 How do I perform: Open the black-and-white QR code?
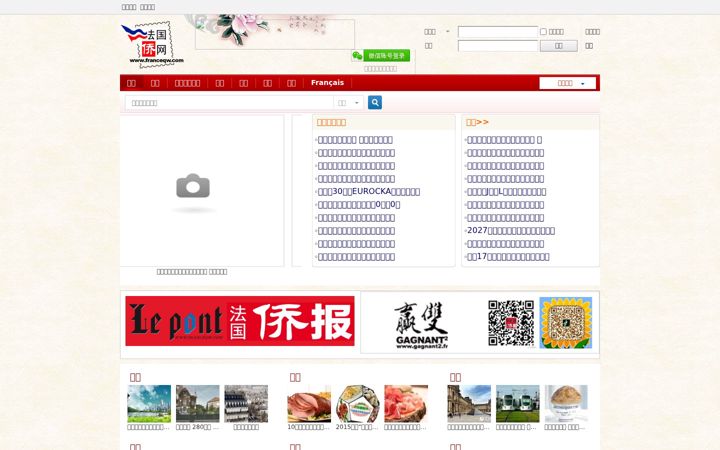click(511, 323)
